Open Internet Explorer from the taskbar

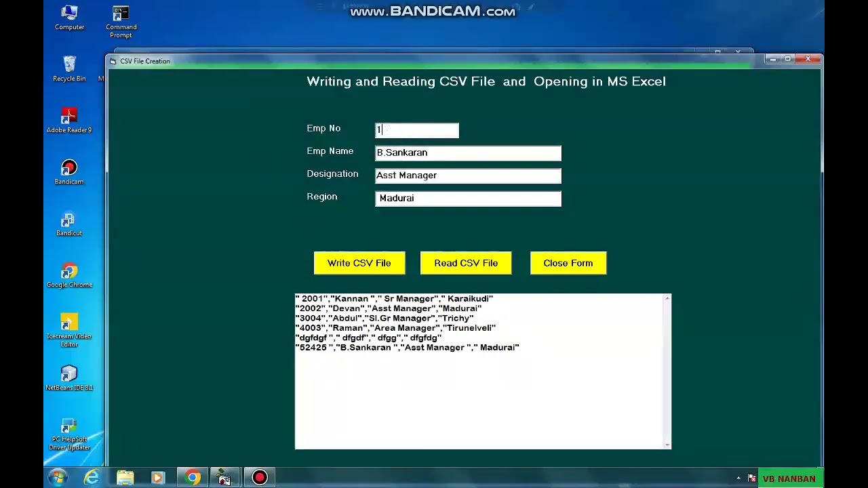(x=92, y=478)
